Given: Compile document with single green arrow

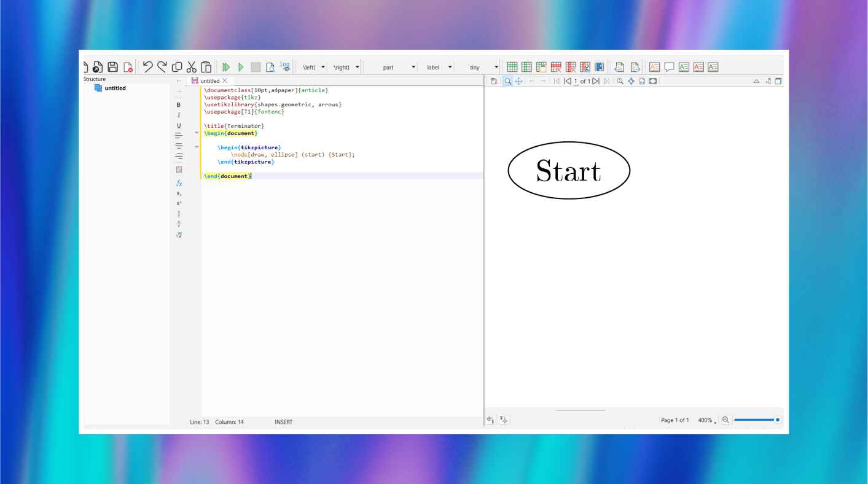Looking at the screenshot, I should pos(241,67).
